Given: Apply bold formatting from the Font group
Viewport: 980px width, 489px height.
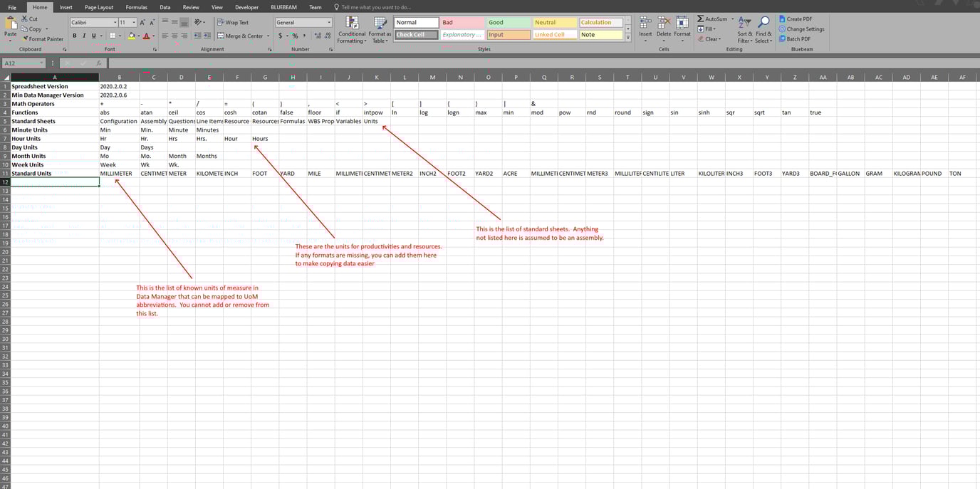Looking at the screenshot, I should (74, 35).
